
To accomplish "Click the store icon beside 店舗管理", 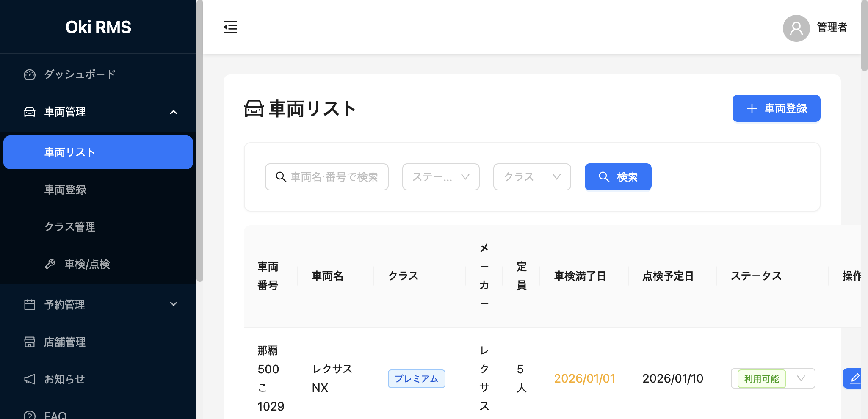I will click(x=30, y=342).
